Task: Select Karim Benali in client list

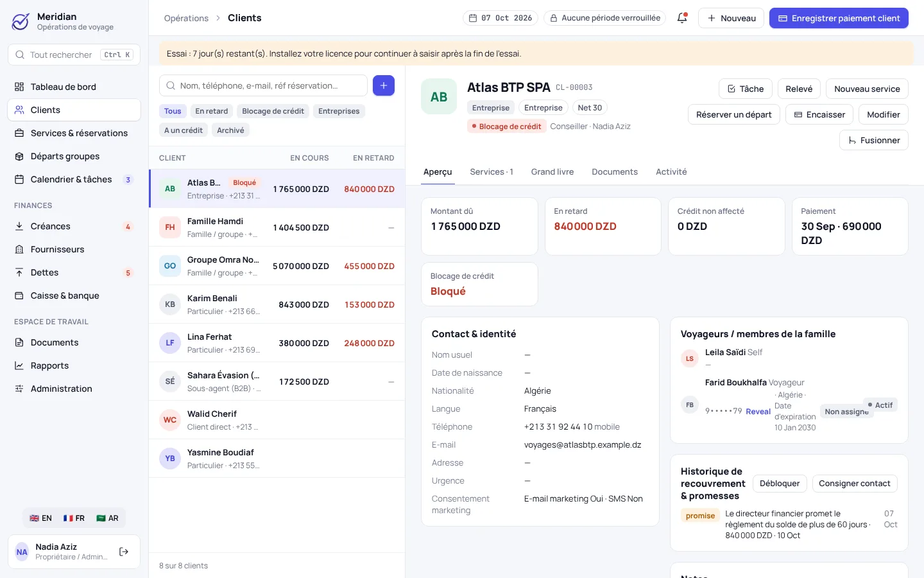Action: 277,304
